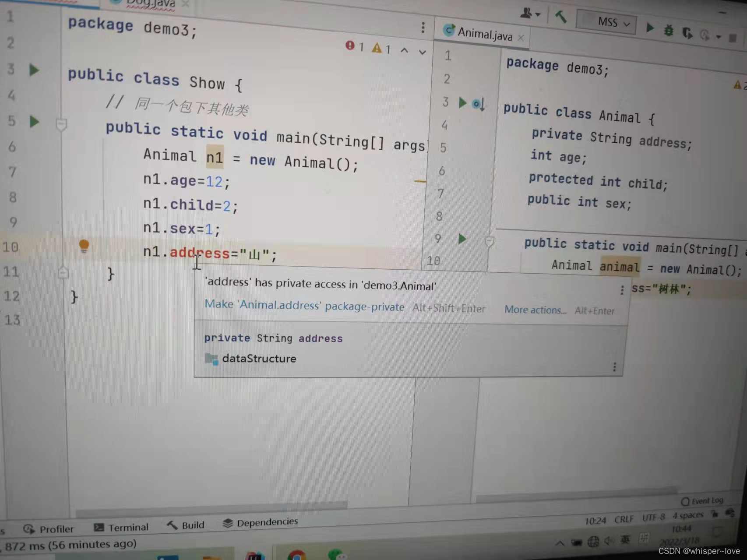Image resolution: width=747 pixels, height=560 pixels.
Task: Expand the profiler options dropdown arrow
Action: pyautogui.click(x=719, y=37)
